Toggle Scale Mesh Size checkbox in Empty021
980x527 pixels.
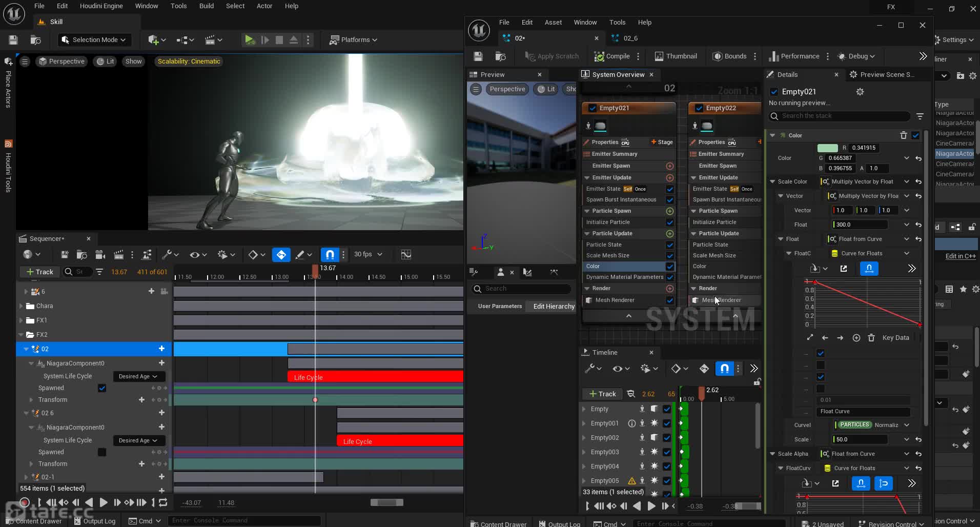(x=669, y=256)
